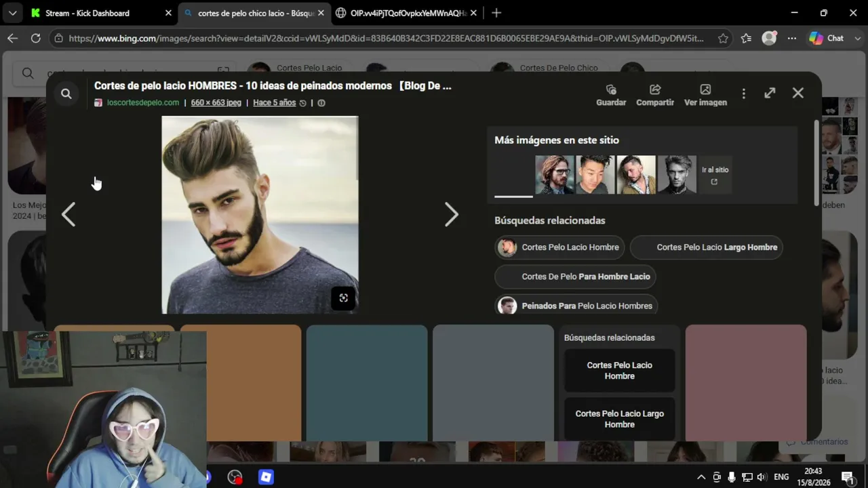
Task: Open Copilot Chat in the browser toolbar
Action: [827, 38]
